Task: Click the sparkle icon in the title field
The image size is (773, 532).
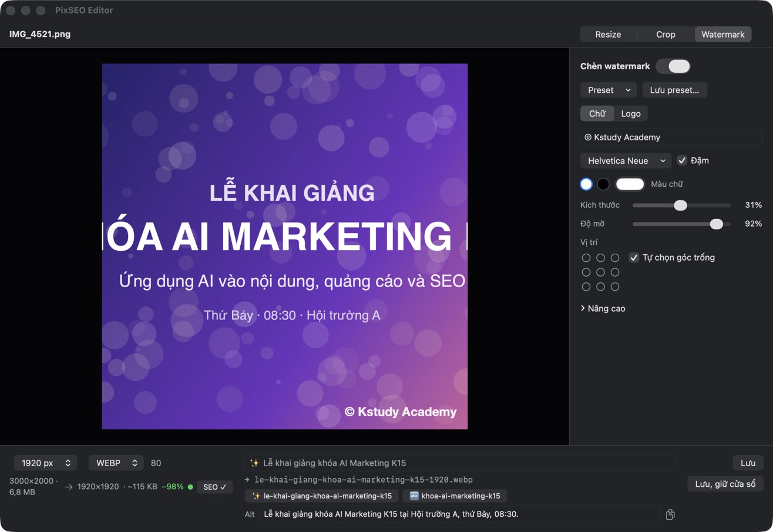Action: pyautogui.click(x=254, y=463)
